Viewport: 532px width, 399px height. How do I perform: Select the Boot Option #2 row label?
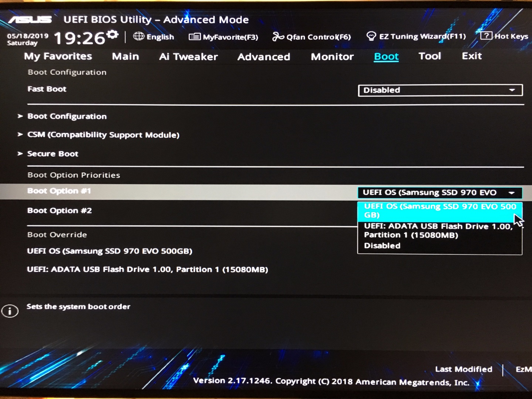coord(59,211)
